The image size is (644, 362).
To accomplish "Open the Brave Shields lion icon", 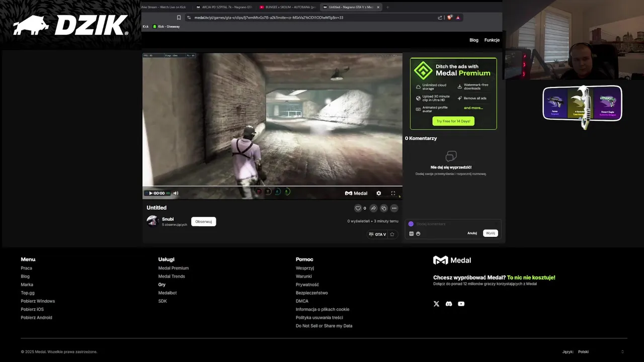I will [450, 18].
